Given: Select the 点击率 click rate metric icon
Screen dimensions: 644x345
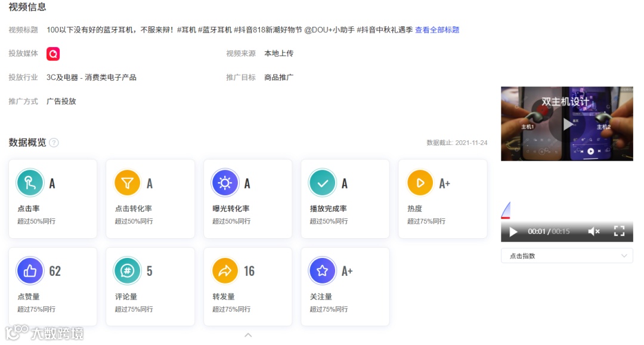Looking at the screenshot, I should tap(30, 183).
